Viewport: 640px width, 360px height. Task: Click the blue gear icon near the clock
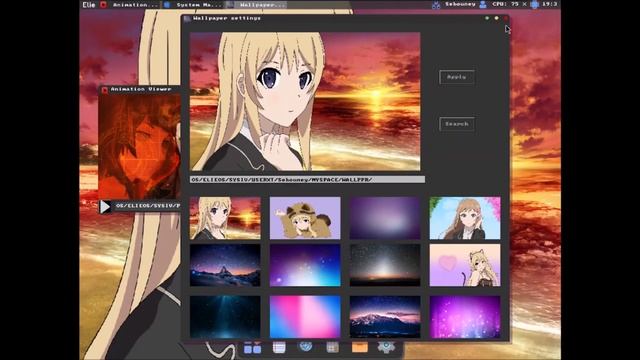tap(534, 4)
